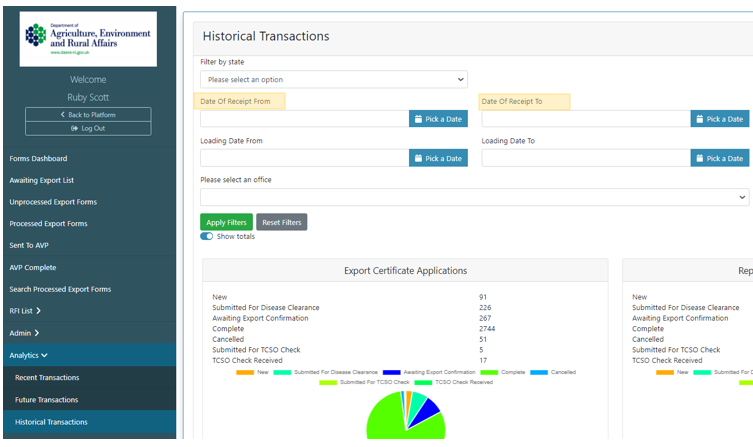The width and height of the screenshot is (753, 447).
Task: Select Future Transactions under Analytics
Action: tap(47, 399)
